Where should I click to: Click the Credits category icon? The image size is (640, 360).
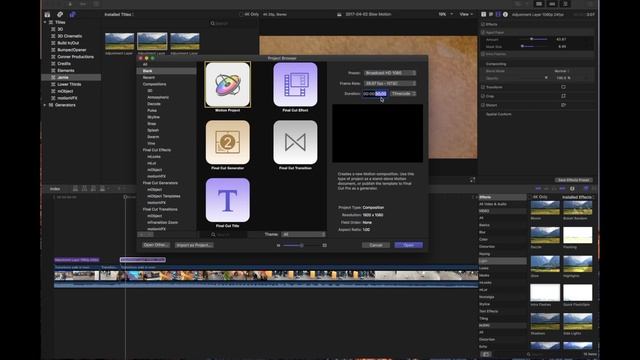[53, 64]
